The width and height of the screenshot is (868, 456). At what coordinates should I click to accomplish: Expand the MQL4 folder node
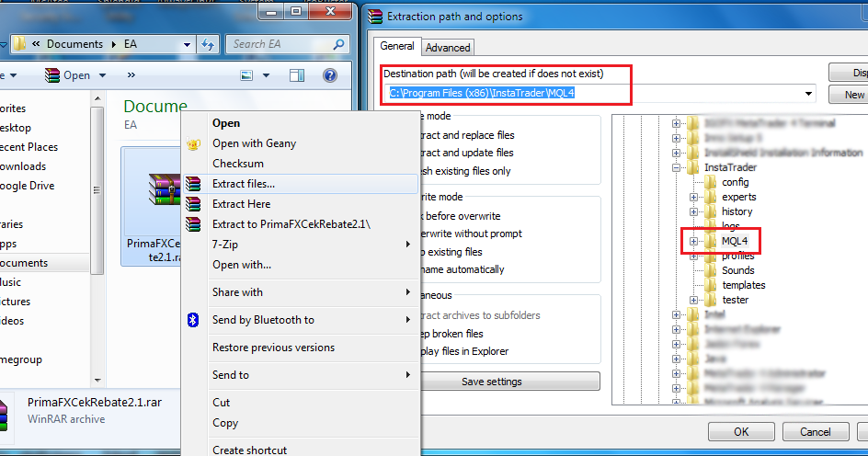pos(693,241)
